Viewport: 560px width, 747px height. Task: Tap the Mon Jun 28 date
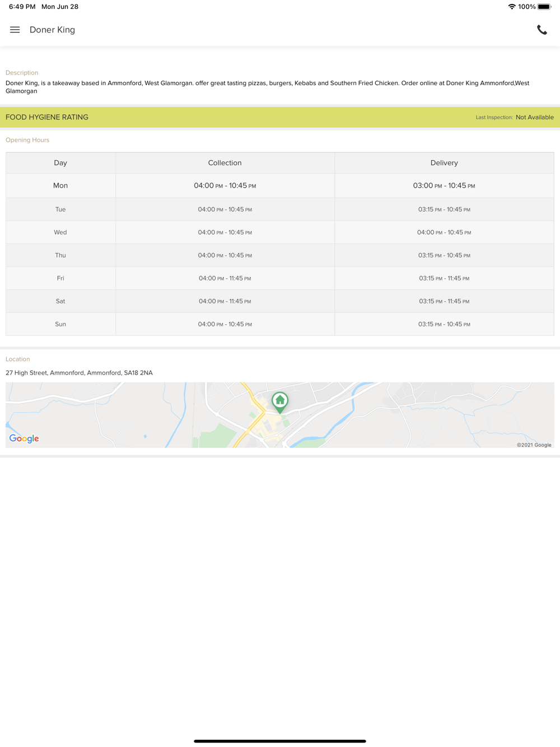(60, 7)
